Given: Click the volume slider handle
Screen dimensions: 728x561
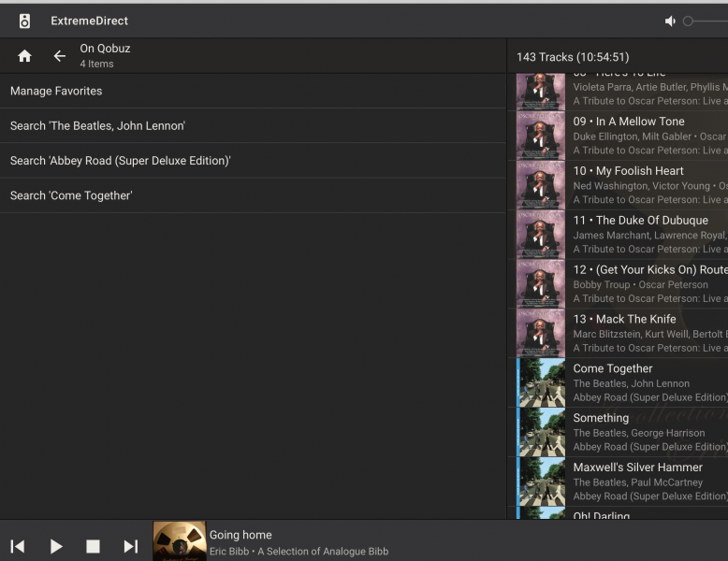Looking at the screenshot, I should tap(688, 21).
